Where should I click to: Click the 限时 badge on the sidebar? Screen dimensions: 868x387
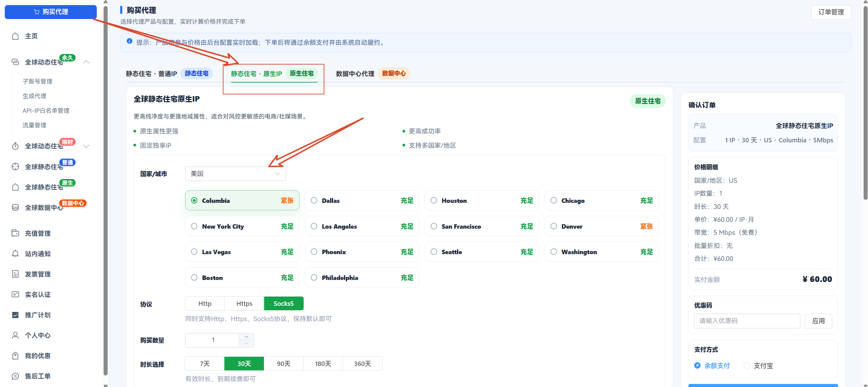tap(67, 142)
